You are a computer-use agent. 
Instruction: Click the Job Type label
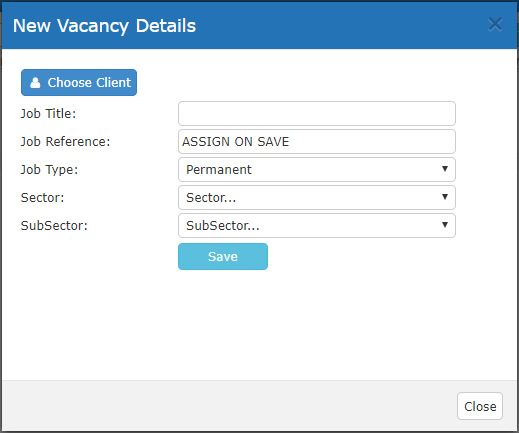click(x=49, y=170)
